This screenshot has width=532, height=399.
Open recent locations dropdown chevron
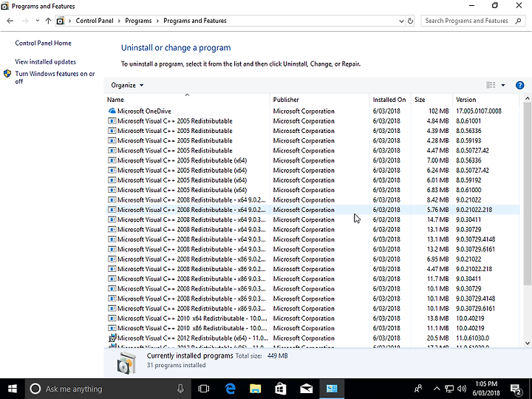coord(38,21)
